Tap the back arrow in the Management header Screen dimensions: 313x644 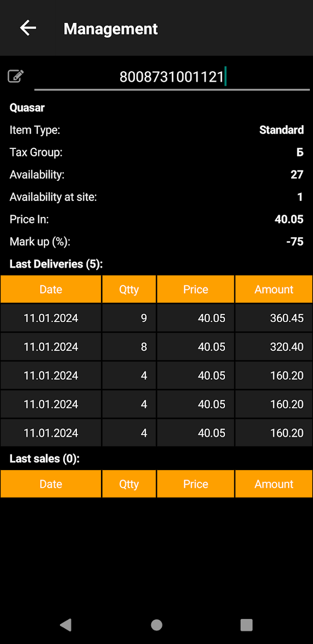click(x=28, y=28)
